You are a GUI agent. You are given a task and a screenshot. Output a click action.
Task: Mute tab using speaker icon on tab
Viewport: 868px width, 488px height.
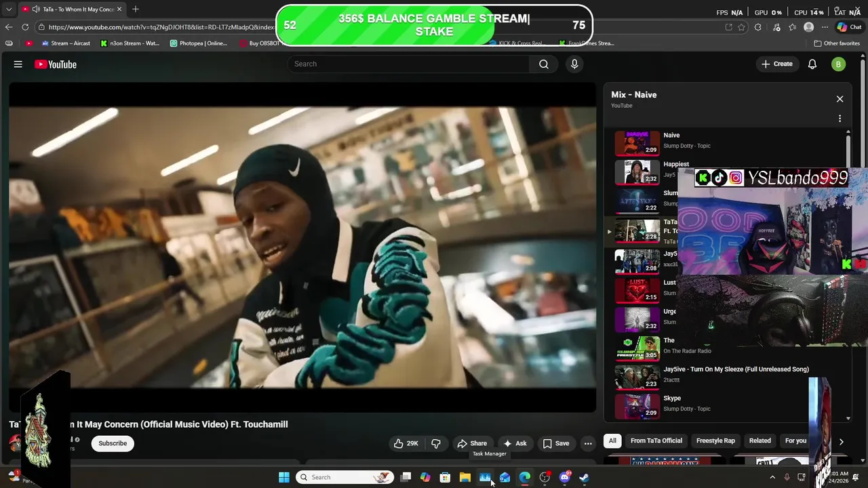click(x=35, y=9)
